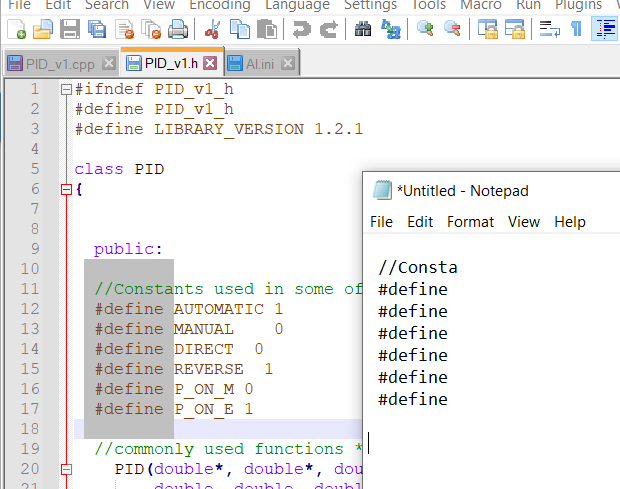Open Find with the binoculars icon
Screen dimensions: 620x489
coord(363,30)
